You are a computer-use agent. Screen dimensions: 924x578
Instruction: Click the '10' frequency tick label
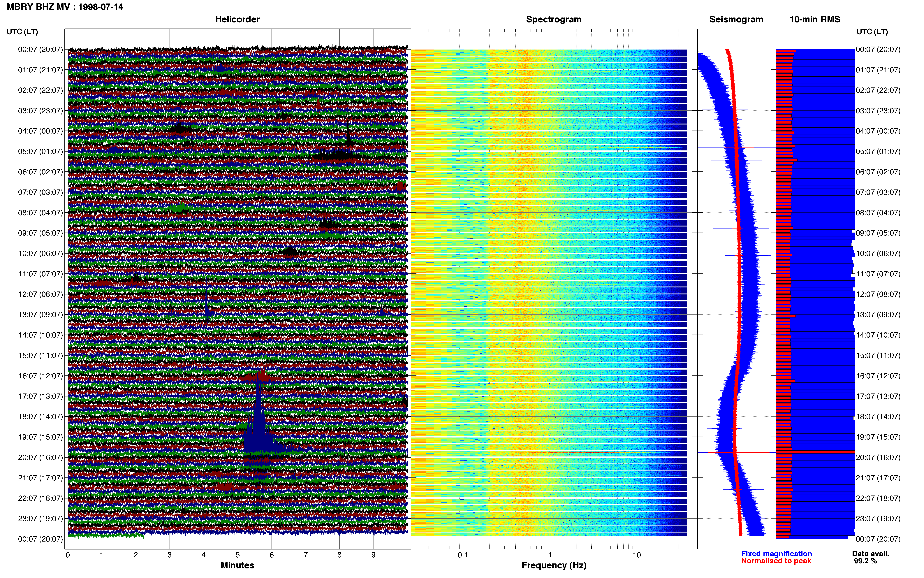(637, 555)
